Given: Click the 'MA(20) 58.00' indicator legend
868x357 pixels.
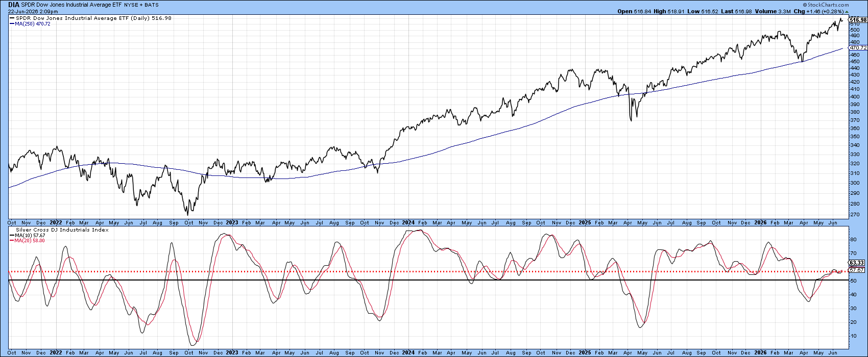Looking at the screenshot, I should coord(31,240).
